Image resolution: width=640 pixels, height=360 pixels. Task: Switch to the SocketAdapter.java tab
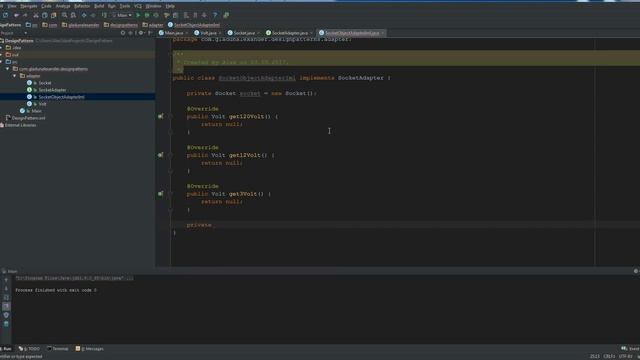pyautogui.click(x=290, y=33)
